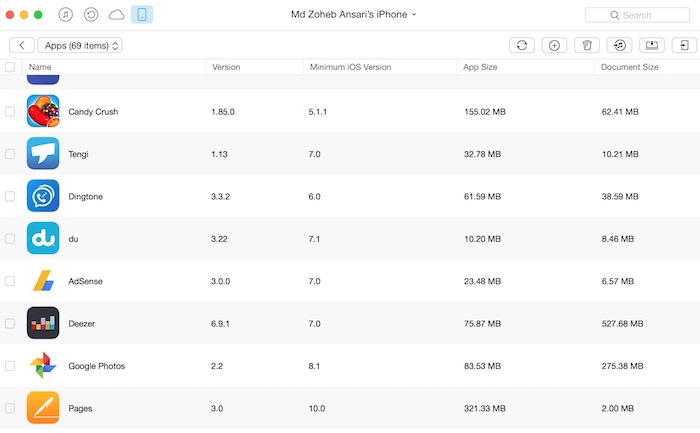Click the iTunes library music icon
This screenshot has height=433, width=700.
66,15
